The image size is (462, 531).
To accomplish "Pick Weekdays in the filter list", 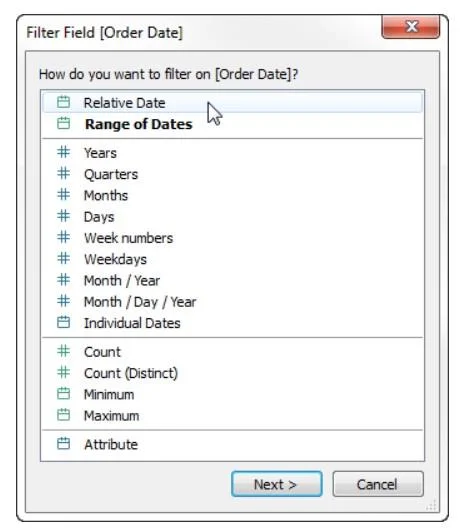I will [232, 259].
